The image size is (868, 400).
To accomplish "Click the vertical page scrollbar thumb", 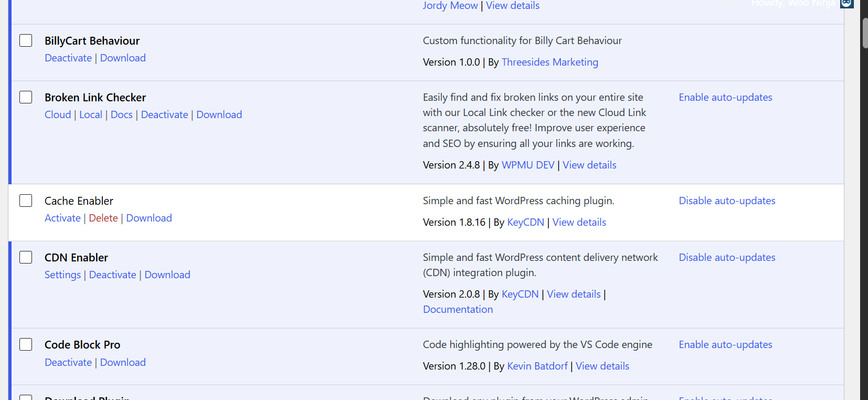I will coord(864,33).
